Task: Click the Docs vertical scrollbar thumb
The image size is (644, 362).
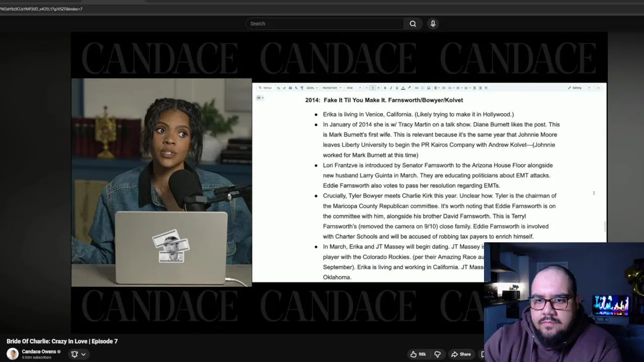Action: 605,227
